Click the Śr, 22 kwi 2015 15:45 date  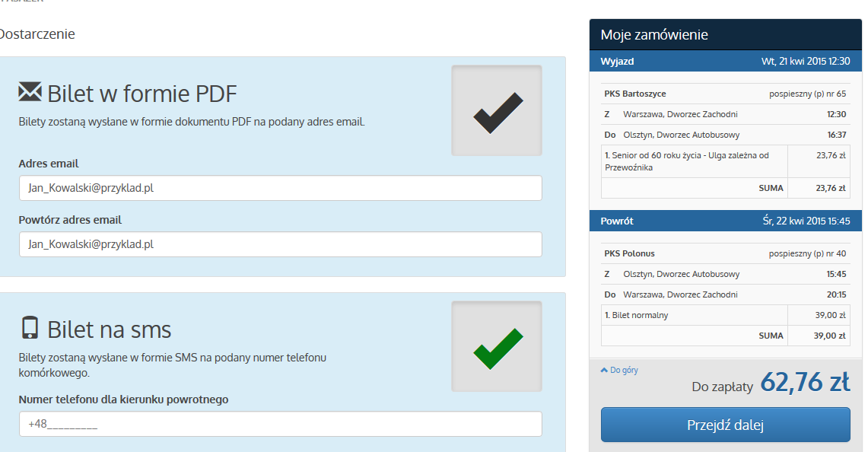pos(806,221)
